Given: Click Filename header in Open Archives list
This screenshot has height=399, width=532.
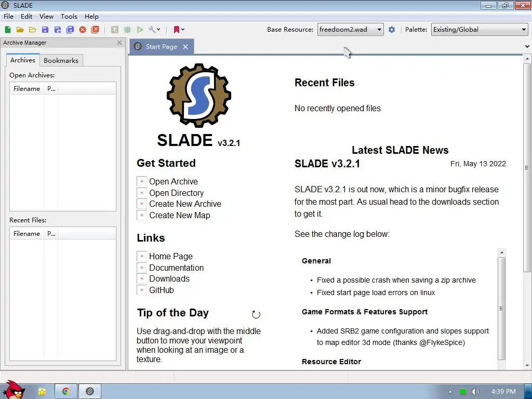Looking at the screenshot, I should tap(27, 89).
